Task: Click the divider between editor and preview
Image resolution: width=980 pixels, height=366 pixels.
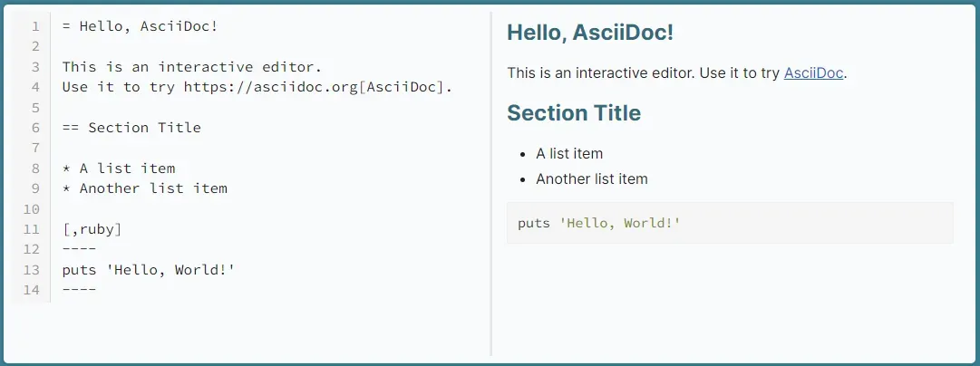Action: click(491, 184)
